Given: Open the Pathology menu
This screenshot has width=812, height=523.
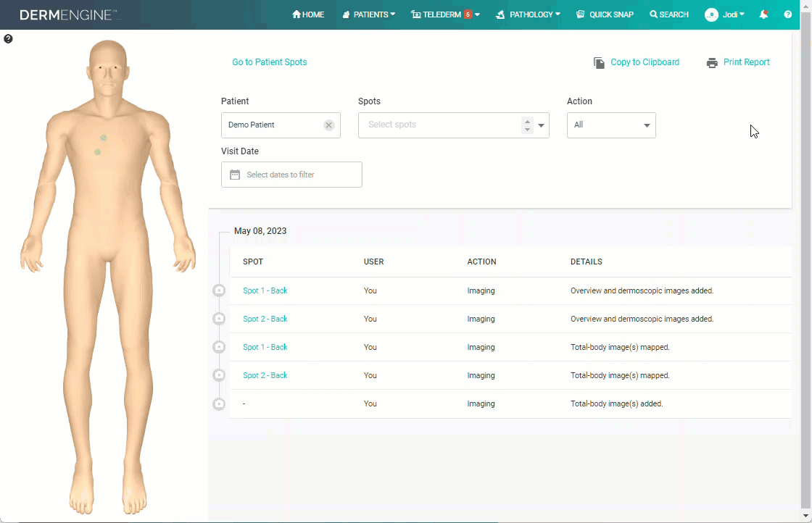Looking at the screenshot, I should [x=528, y=14].
